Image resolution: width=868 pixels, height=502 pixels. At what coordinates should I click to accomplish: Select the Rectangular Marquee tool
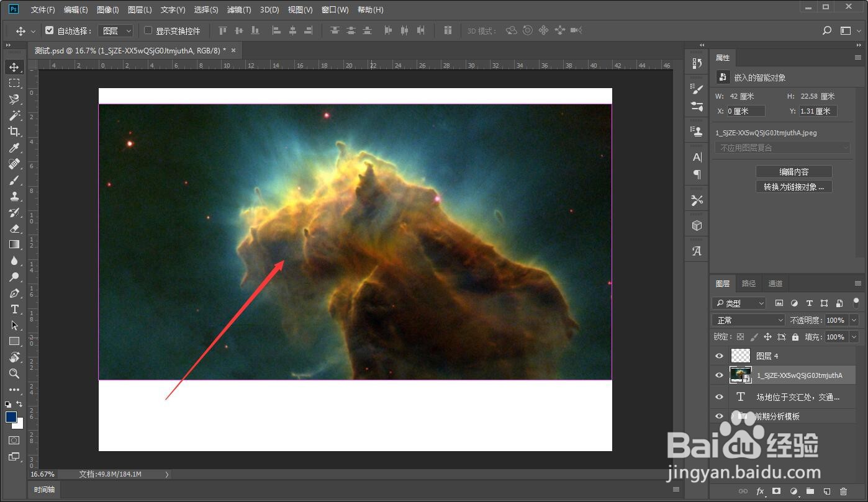tap(14, 83)
